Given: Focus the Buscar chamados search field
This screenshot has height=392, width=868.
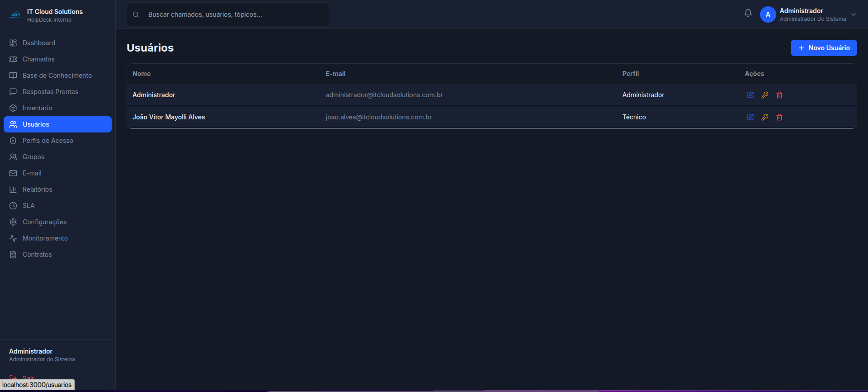Looking at the screenshot, I should pyautogui.click(x=228, y=14).
